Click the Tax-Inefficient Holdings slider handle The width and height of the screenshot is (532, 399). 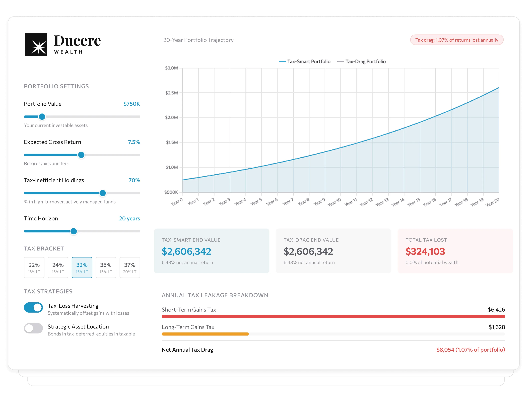click(103, 193)
